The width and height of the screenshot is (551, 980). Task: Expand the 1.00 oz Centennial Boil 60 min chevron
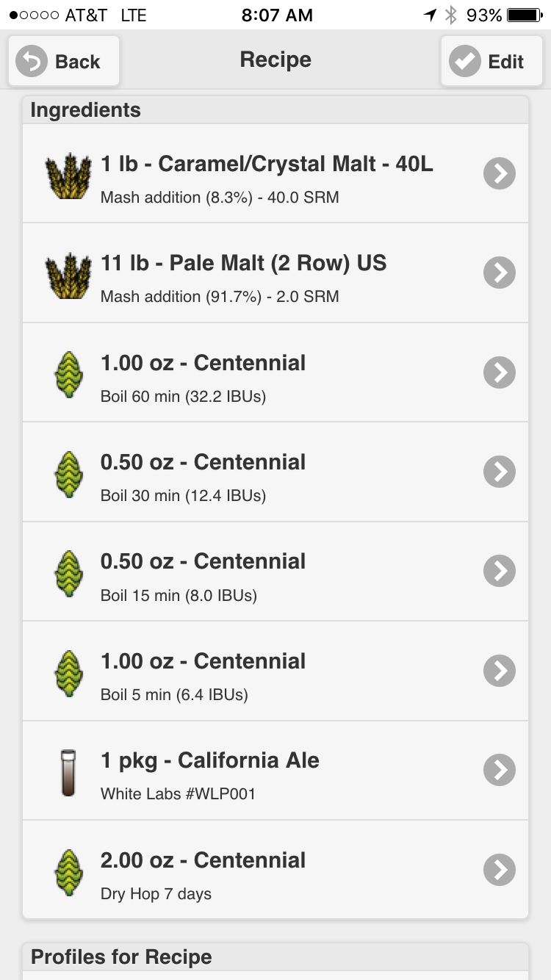500,372
